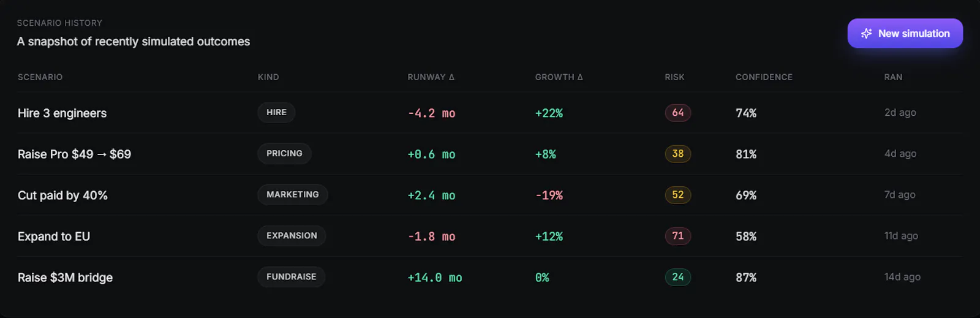Click the HIRE kind tag
Image resolution: width=980 pixels, height=318 pixels.
pos(276,113)
